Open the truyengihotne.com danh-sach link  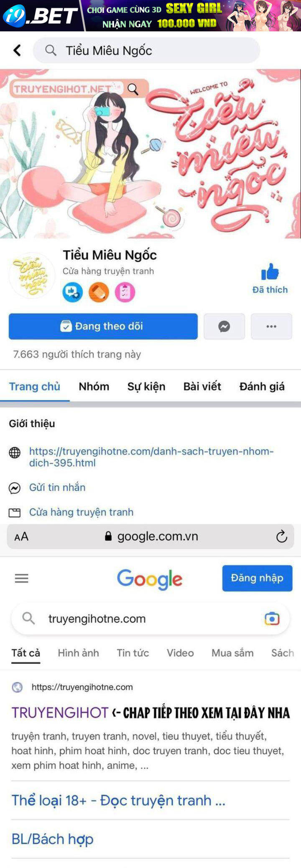point(151,457)
